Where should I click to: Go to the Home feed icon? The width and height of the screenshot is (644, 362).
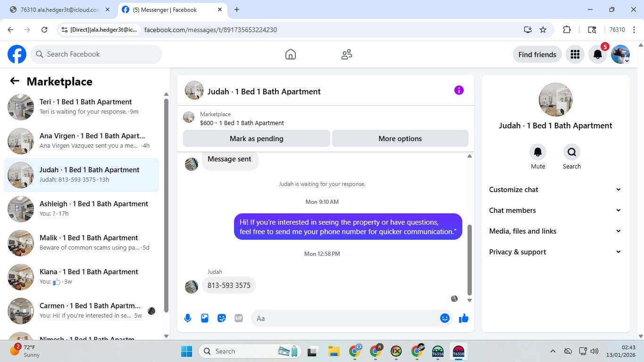coord(291,54)
